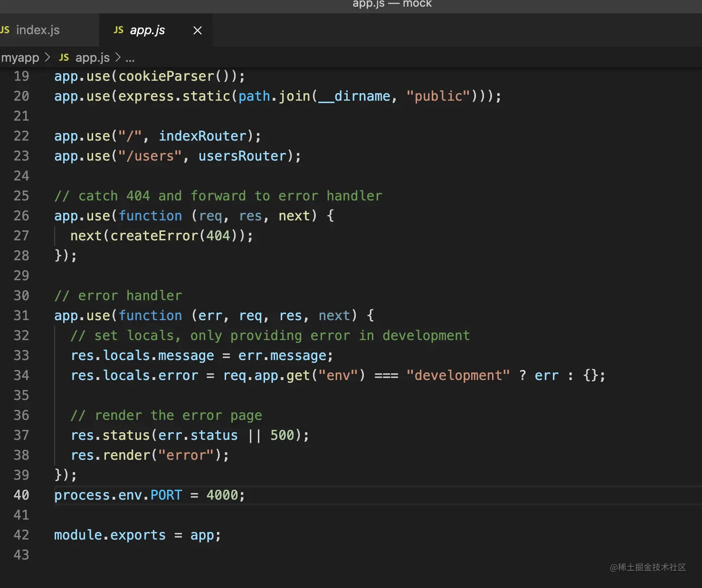Click on the usersRouter identifier
Image resolution: width=702 pixels, height=588 pixels.
[242, 156]
